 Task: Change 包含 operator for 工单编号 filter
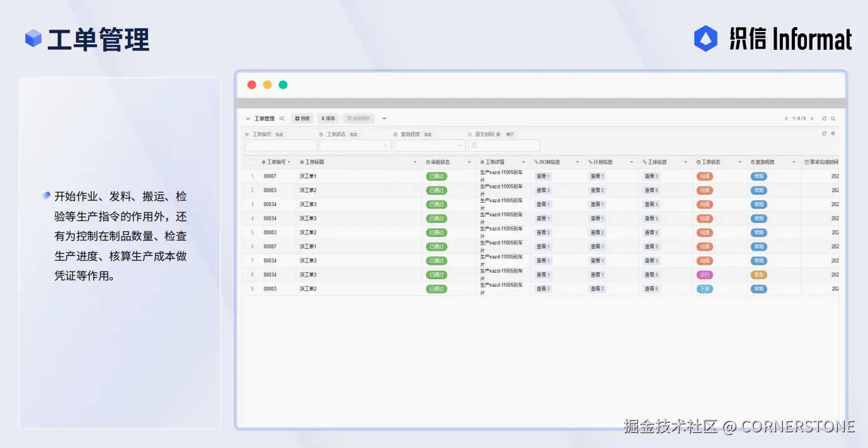279,134
